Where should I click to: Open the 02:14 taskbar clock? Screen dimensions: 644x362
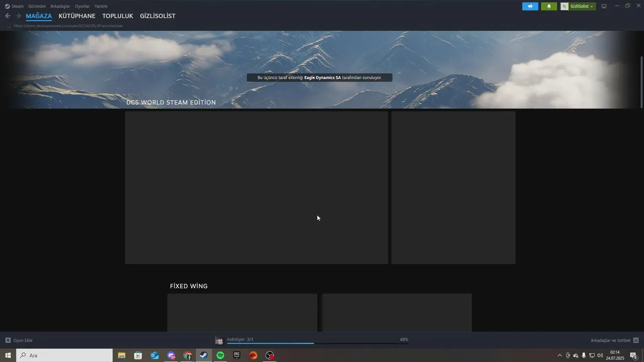(615, 355)
